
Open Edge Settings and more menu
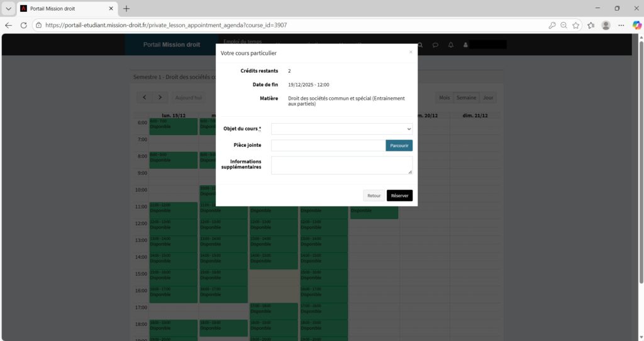(621, 25)
